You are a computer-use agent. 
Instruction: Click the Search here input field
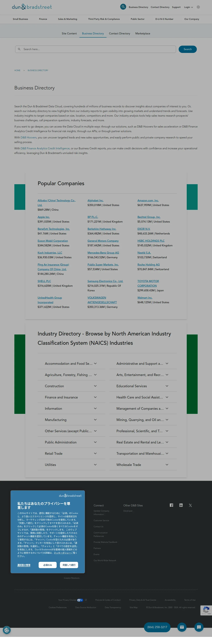[96, 49]
